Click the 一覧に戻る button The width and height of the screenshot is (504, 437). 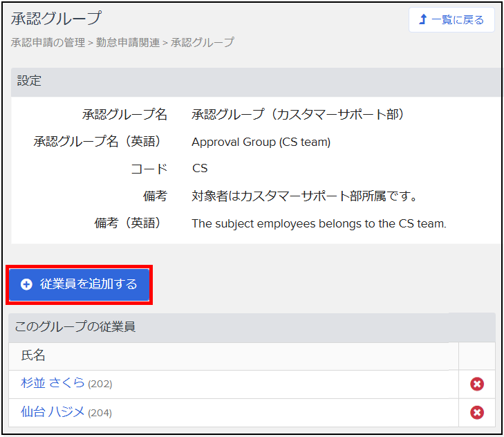[451, 20]
